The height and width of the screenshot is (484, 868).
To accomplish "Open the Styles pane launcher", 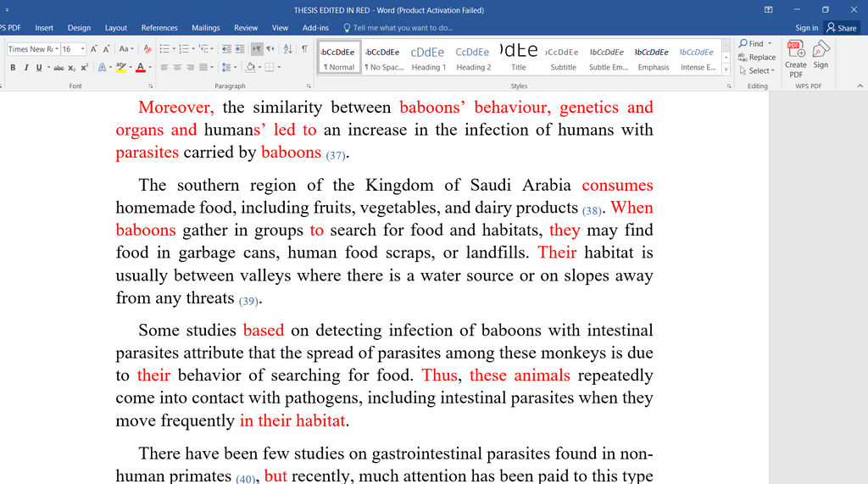I will click(729, 86).
